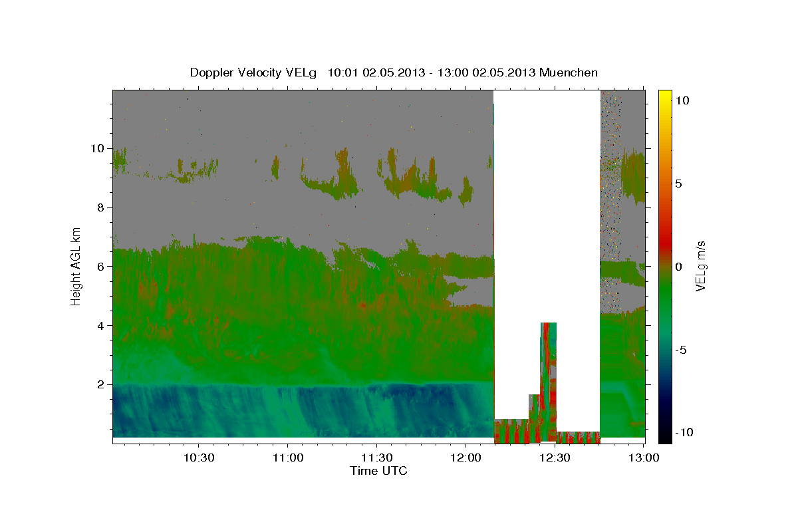Click the 12:00 time tick label
The image size is (798, 532).
point(466,458)
